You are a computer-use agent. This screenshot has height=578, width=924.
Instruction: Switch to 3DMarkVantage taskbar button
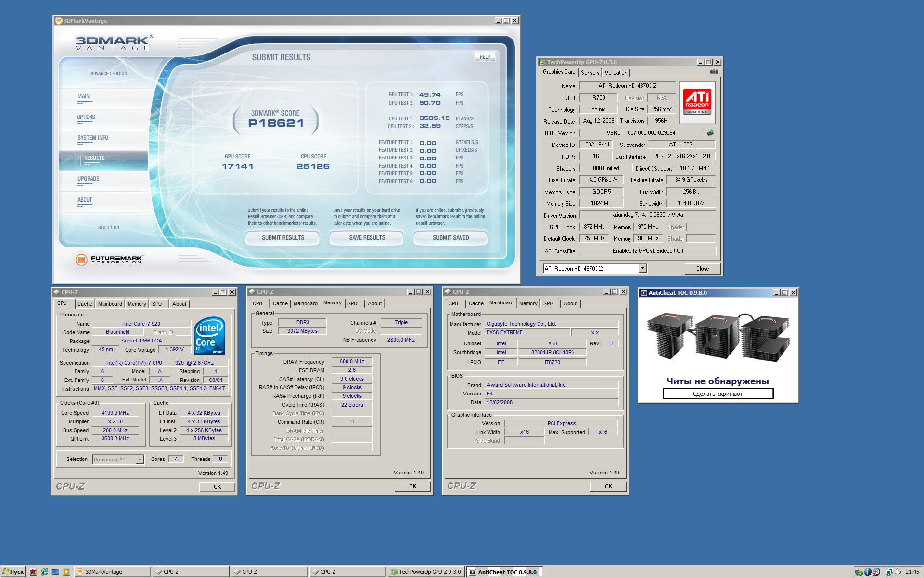(x=113, y=572)
